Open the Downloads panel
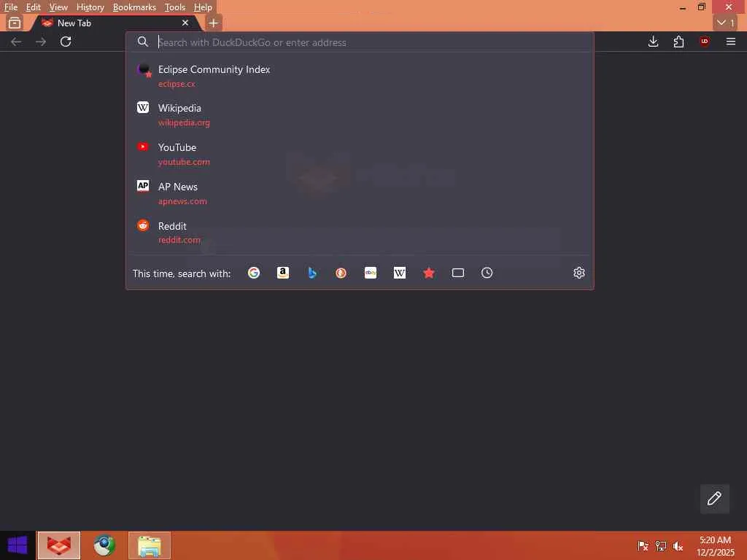747x560 pixels. (x=653, y=42)
